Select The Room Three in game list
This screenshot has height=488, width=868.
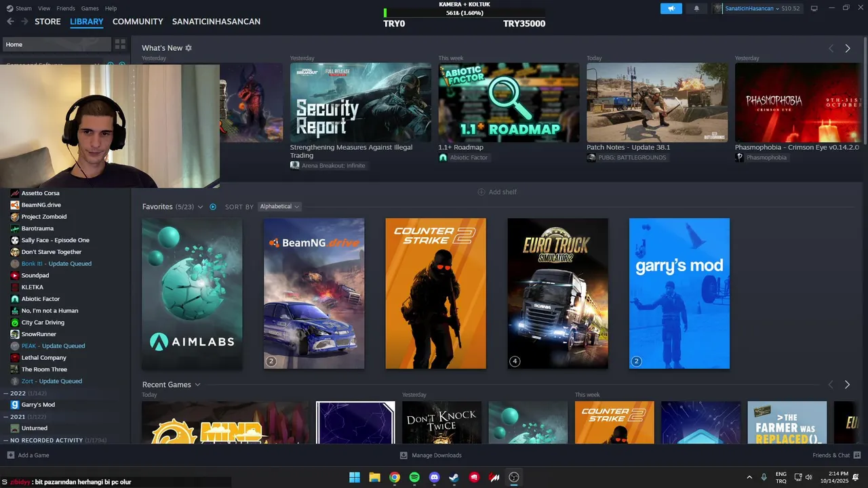(x=44, y=369)
